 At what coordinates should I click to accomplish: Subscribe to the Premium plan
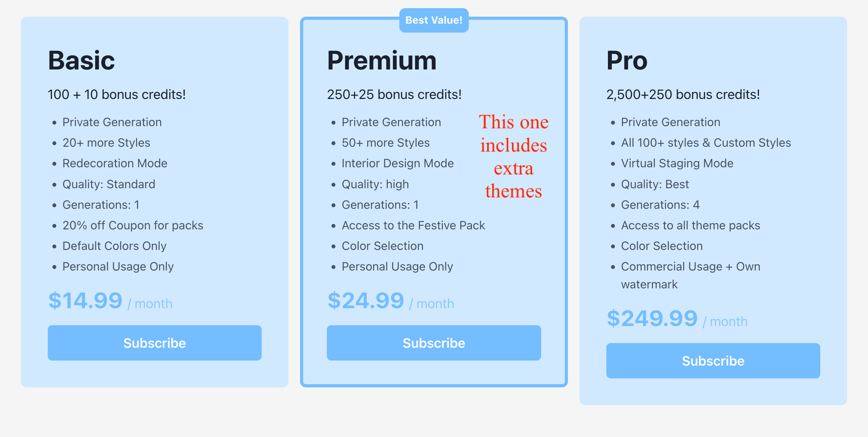434,343
